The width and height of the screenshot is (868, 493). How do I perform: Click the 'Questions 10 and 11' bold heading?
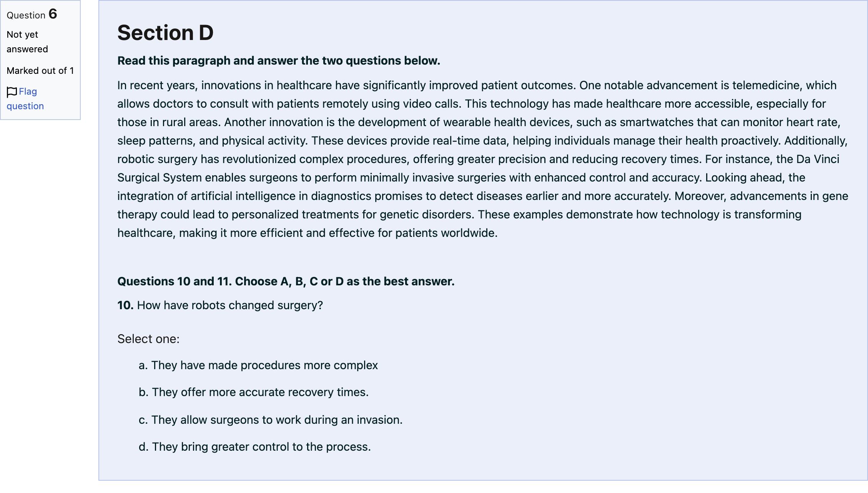pos(286,281)
